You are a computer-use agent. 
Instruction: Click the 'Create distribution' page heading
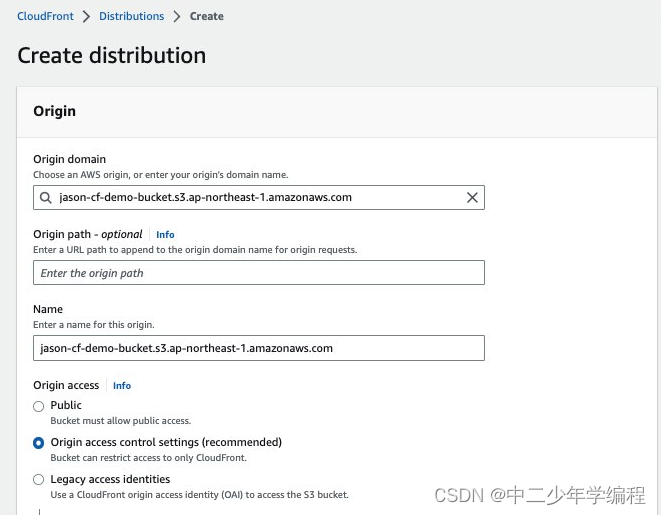(112, 56)
